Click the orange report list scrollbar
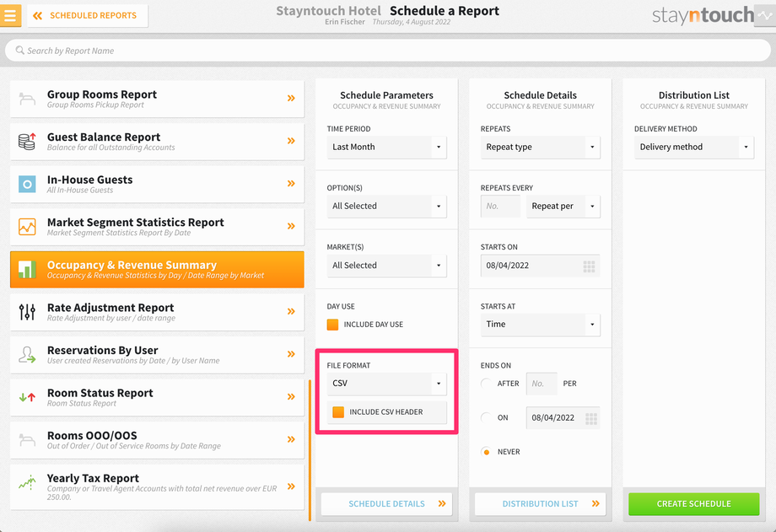Viewport: 776px width, 532px height. pos(310,450)
